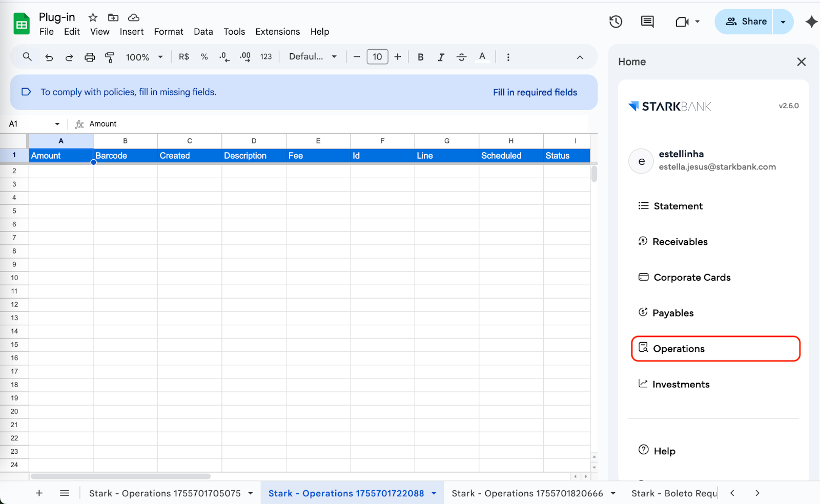Toggle strikethrough formatting
Image resolution: width=820 pixels, height=504 pixels.
(461, 57)
